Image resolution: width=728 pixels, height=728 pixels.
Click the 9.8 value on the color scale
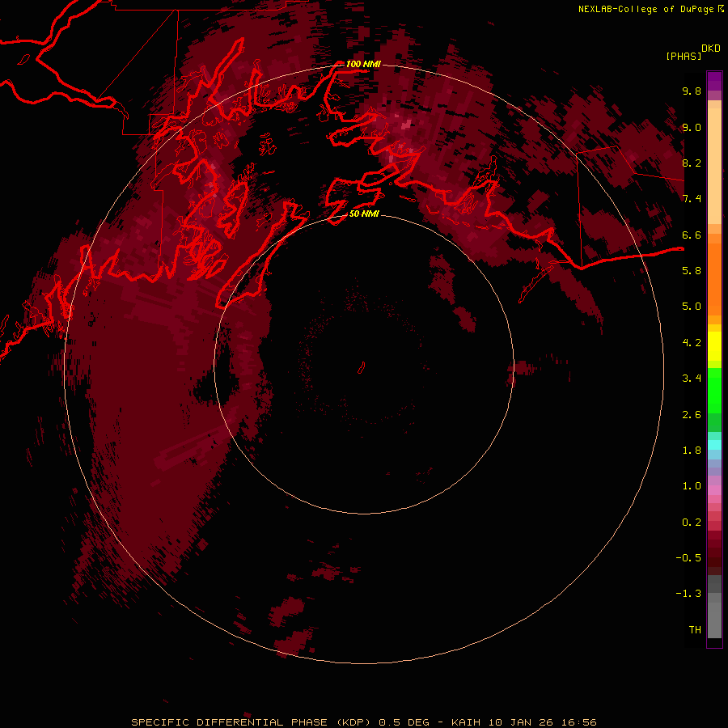[x=692, y=91]
